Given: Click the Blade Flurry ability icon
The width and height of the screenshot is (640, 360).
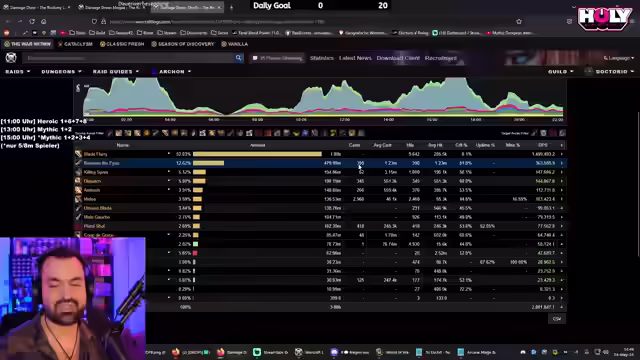Looking at the screenshot, I should coord(78,154).
